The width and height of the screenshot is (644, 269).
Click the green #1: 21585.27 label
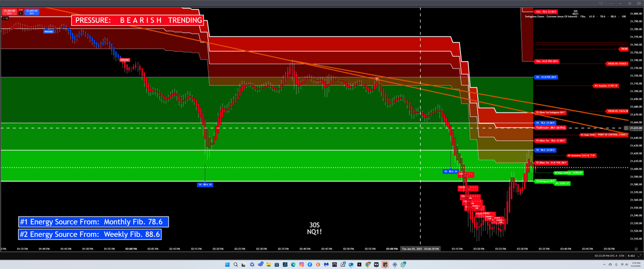pos(562,183)
